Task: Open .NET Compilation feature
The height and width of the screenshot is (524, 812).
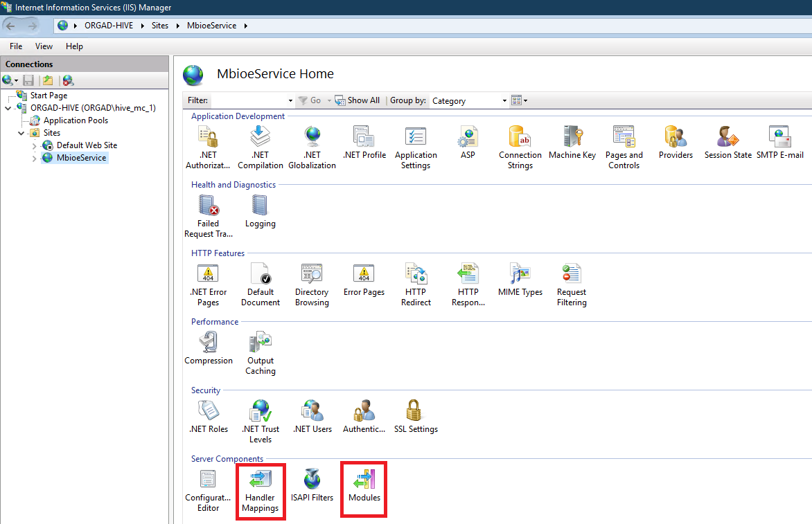Action: coord(260,147)
